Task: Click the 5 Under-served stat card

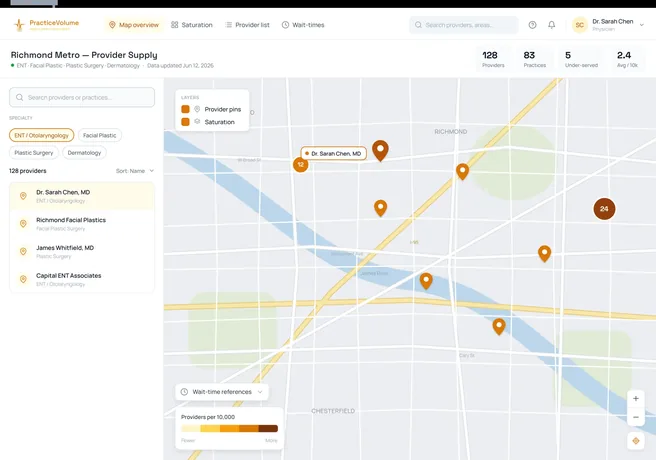Action: (x=581, y=59)
